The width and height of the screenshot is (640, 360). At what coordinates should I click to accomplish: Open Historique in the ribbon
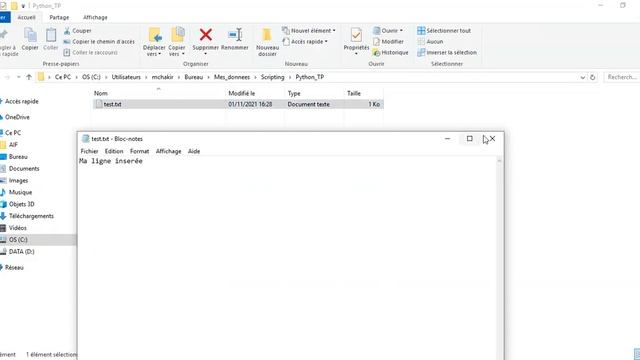tap(391, 53)
